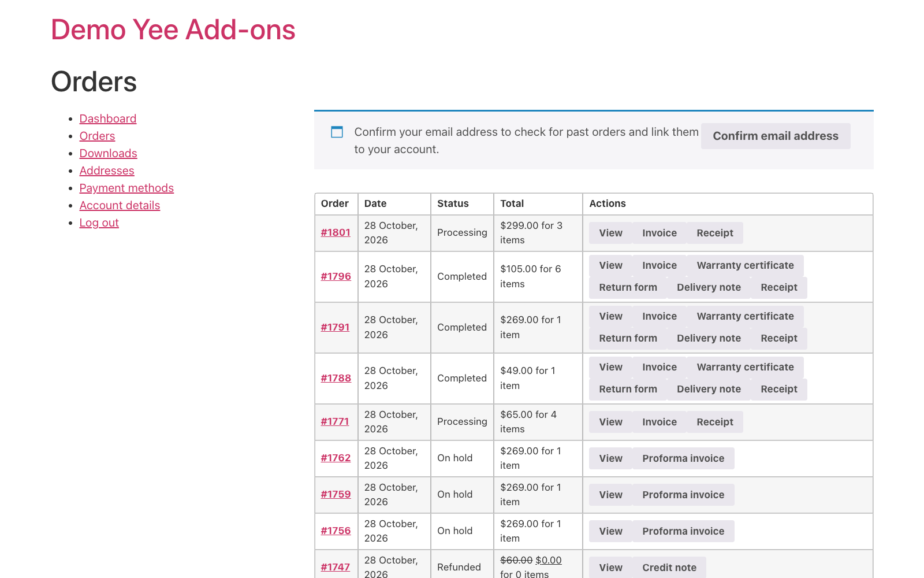This screenshot has width=924, height=578.
Task: Download Invoice for order #1771
Action: (x=660, y=422)
